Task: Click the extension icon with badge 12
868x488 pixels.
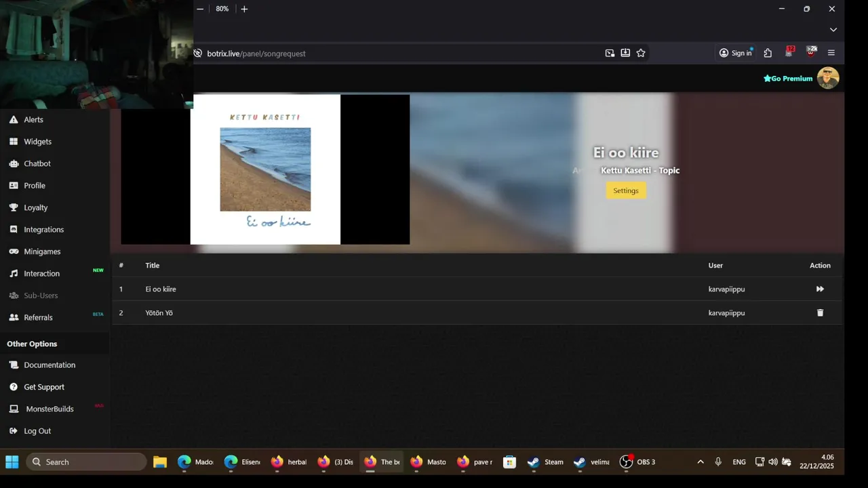Action: 789,52
